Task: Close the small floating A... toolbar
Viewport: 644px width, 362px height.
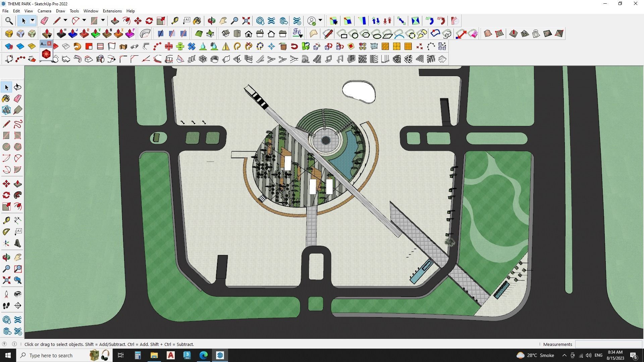Action: coord(49,44)
